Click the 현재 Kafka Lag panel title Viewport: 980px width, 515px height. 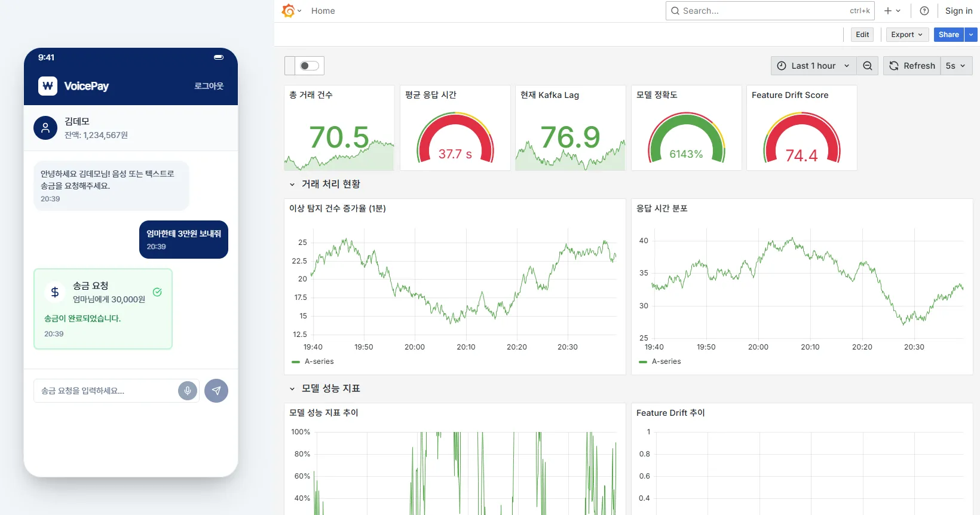[x=549, y=95]
